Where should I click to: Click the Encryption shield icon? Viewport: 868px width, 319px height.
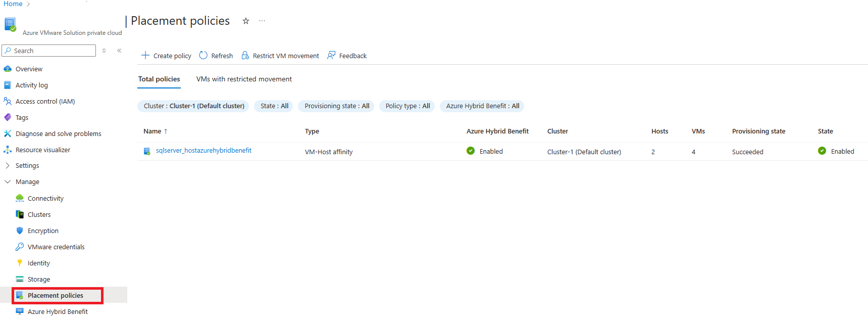click(20, 231)
